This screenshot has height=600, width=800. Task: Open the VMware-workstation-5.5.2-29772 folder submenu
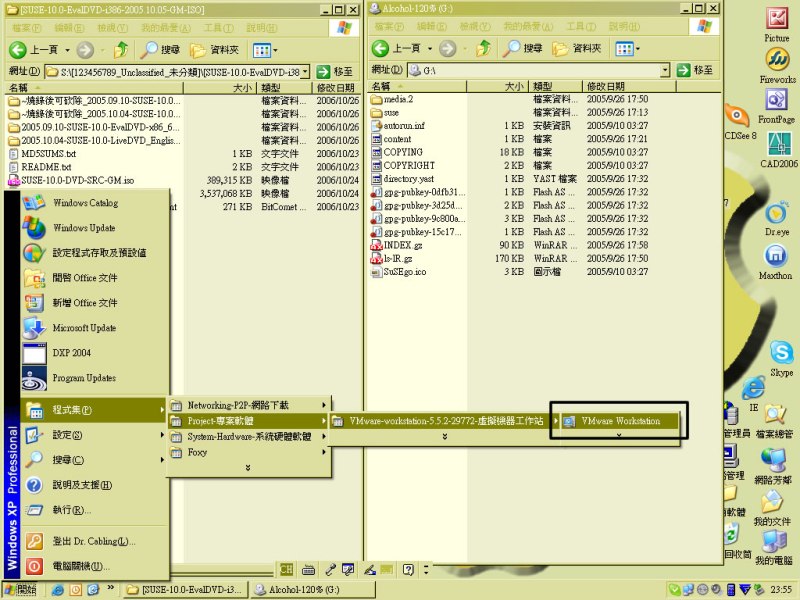click(x=444, y=421)
